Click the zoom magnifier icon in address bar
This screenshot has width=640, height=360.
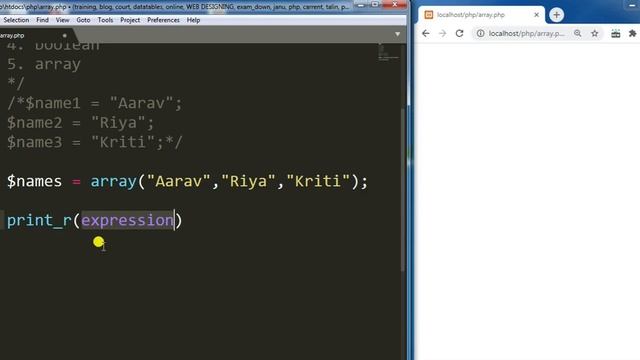click(578, 33)
